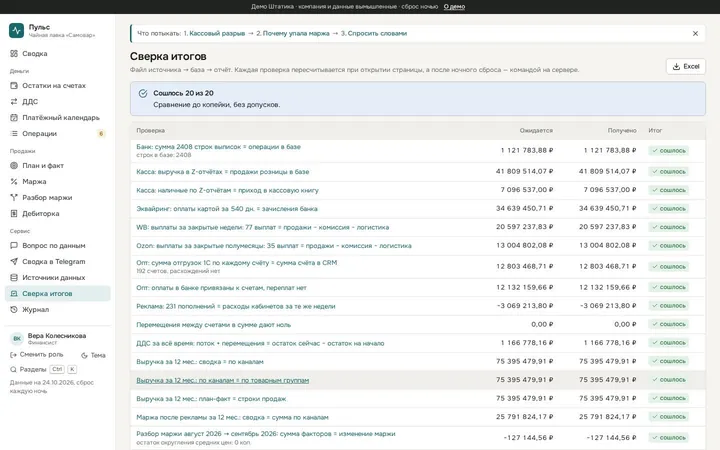
Task: Open check Касса: наличные по Z-отчётам
Action: (227, 190)
